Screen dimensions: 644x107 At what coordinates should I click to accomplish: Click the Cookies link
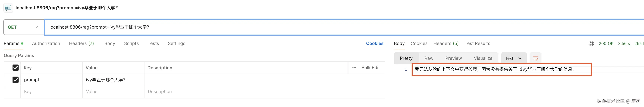pos(374,44)
